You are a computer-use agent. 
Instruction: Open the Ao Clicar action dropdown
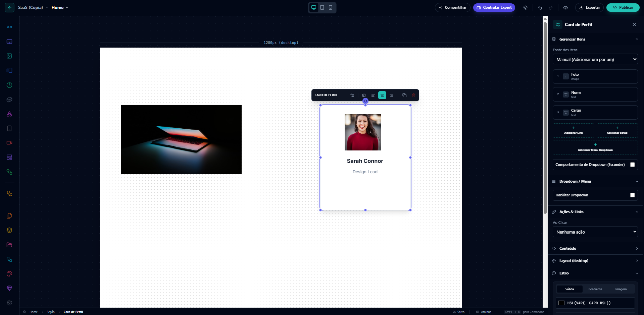click(595, 232)
